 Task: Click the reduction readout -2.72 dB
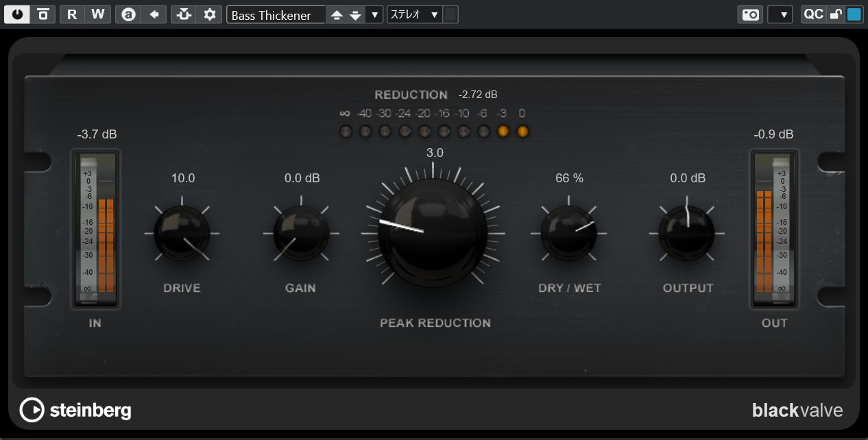tap(478, 95)
